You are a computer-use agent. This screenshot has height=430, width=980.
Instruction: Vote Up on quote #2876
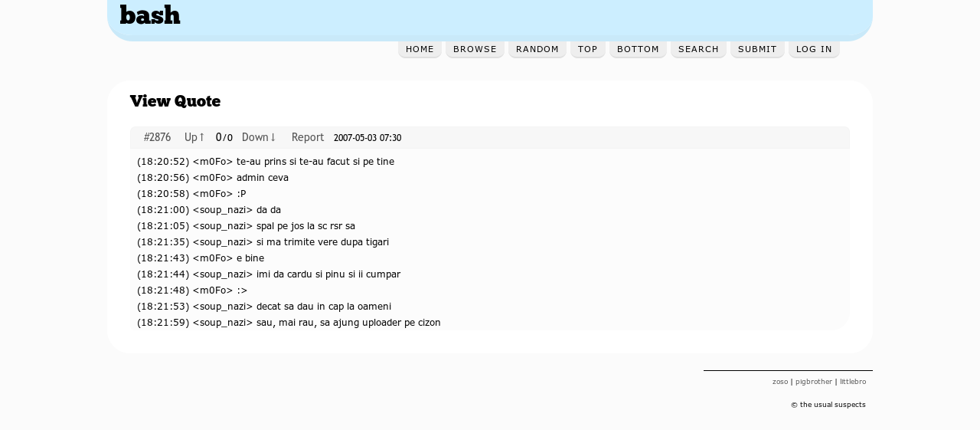(194, 137)
